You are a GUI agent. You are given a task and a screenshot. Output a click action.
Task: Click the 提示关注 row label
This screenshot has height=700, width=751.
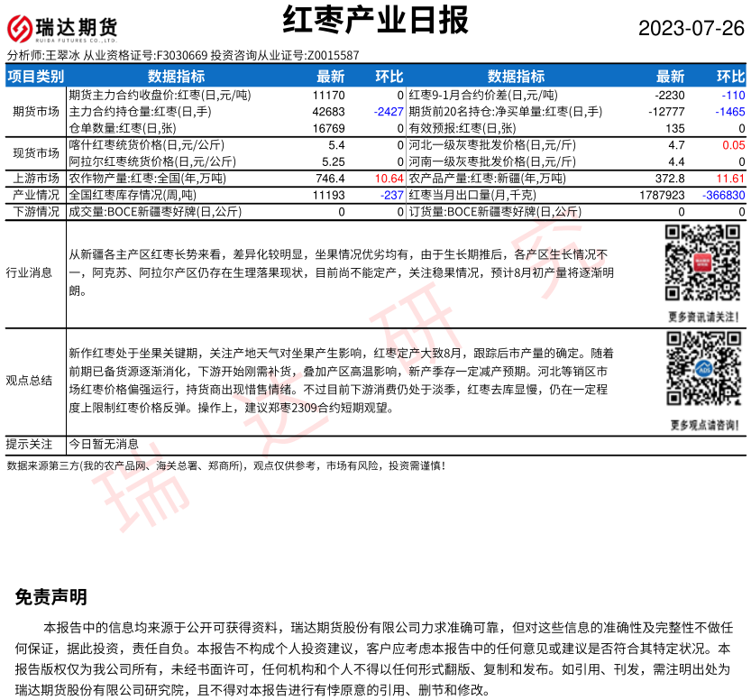click(x=29, y=444)
